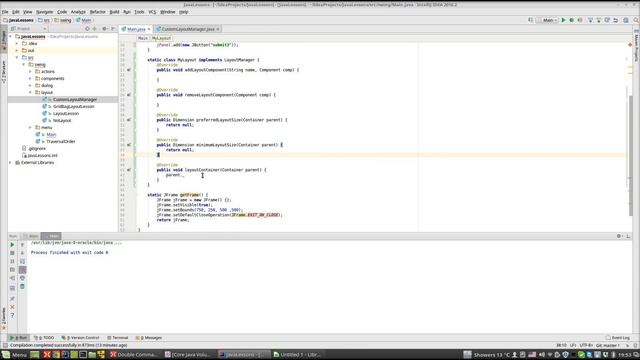Screen dimensions: 640x360
Task: Open the Analyze menu
Action: click(78, 12)
